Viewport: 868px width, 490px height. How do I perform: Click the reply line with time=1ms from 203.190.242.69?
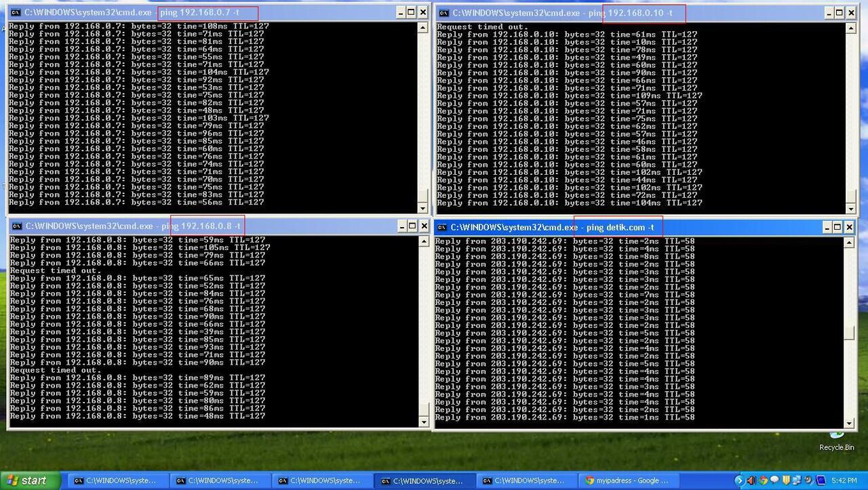(x=565, y=417)
